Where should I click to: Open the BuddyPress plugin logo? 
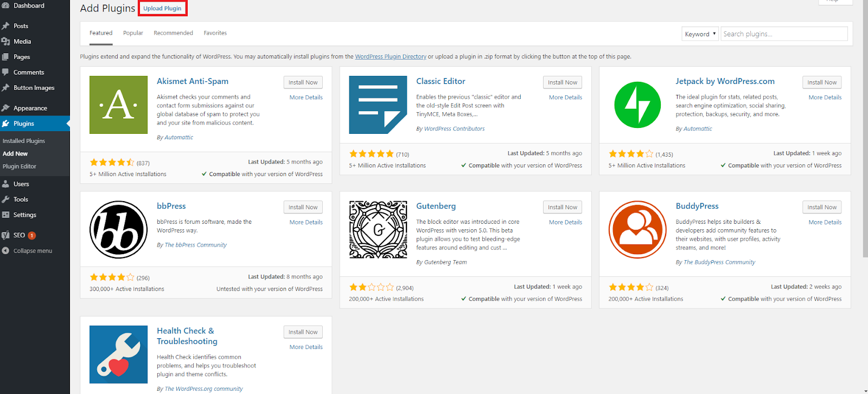(x=637, y=230)
